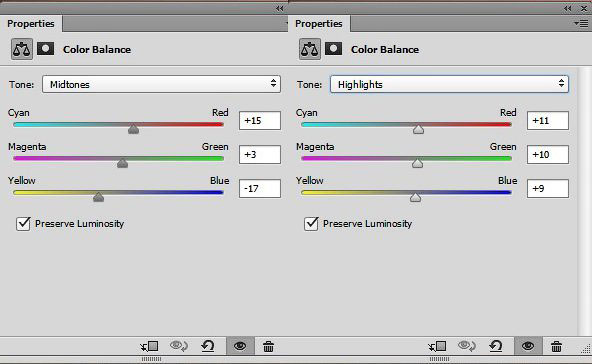Clip adjustment to layer in right panel

point(437,346)
